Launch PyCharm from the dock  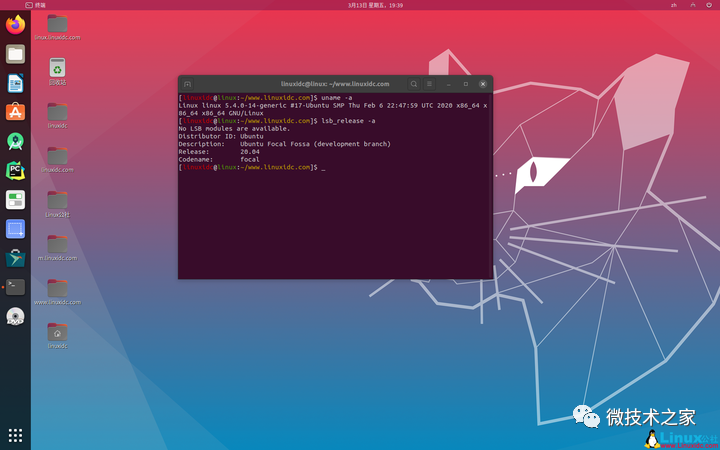(16, 171)
